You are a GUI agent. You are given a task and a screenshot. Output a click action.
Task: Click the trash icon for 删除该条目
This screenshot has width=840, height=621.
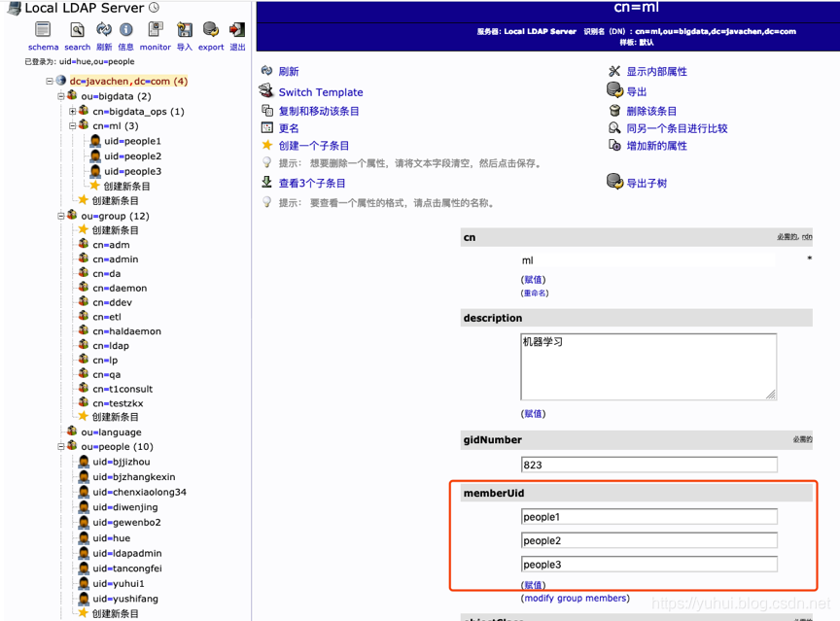click(615, 110)
